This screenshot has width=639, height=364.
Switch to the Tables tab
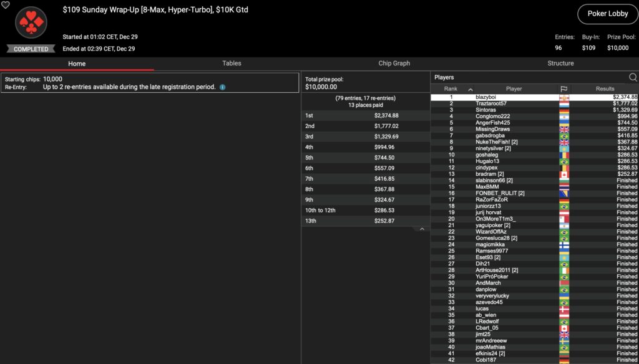point(232,64)
